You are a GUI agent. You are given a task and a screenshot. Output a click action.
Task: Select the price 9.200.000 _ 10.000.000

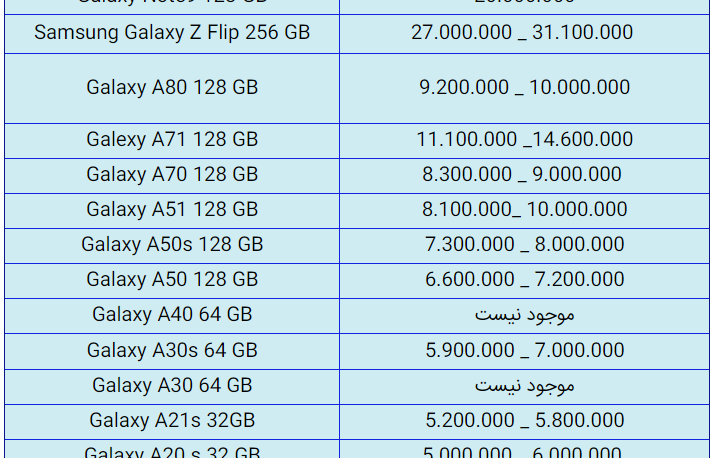click(524, 88)
